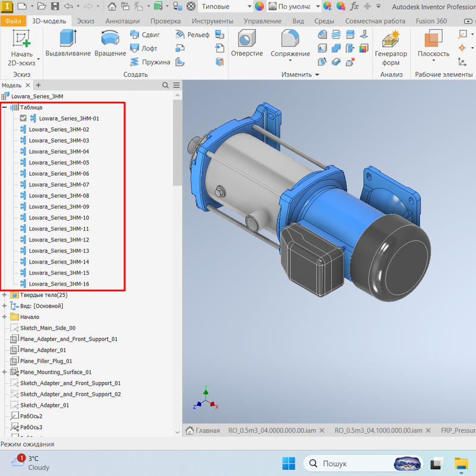Select the Extrude (Выдавливание) tool
Image resolution: width=476 pixels, height=476 pixels.
click(68, 43)
